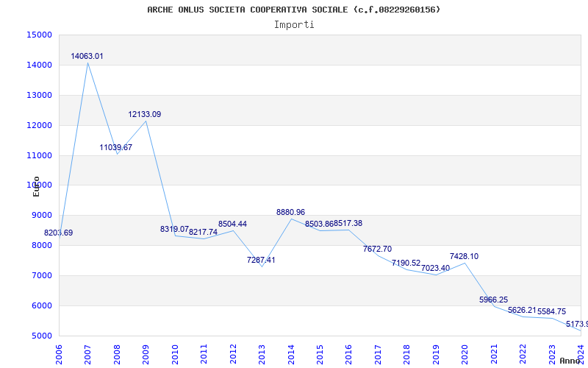Select the 7190.52 data label
588x368 pixels.
pyautogui.click(x=406, y=263)
